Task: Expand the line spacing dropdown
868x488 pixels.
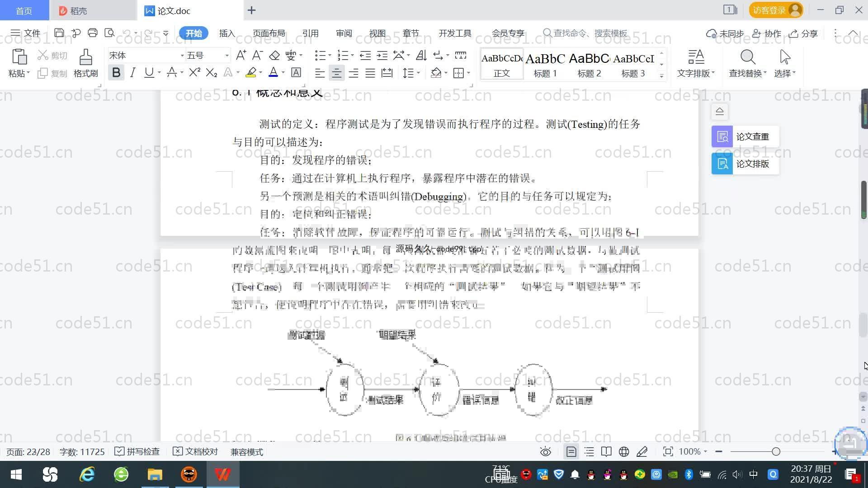Action: click(x=418, y=73)
